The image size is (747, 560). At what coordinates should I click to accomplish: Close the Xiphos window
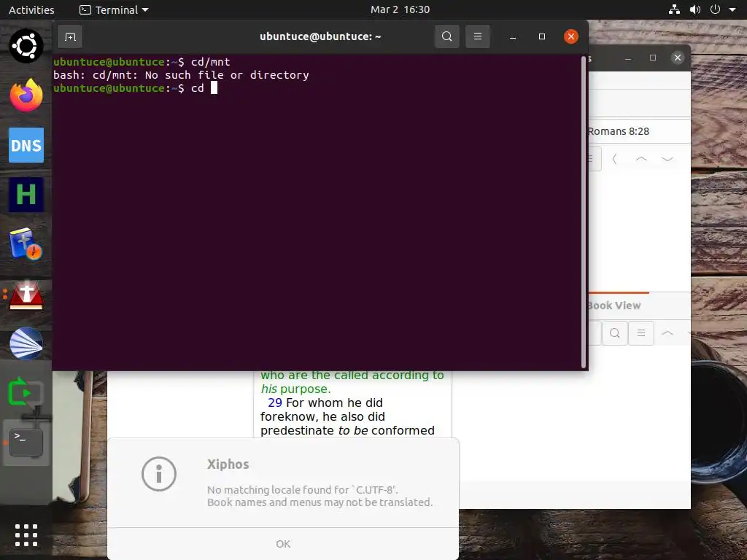pos(678,58)
